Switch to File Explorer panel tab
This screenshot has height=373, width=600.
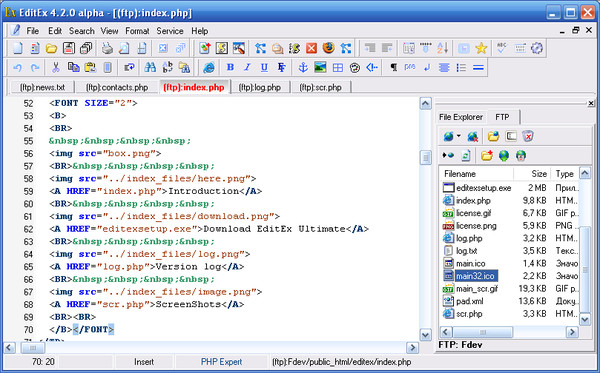point(461,117)
